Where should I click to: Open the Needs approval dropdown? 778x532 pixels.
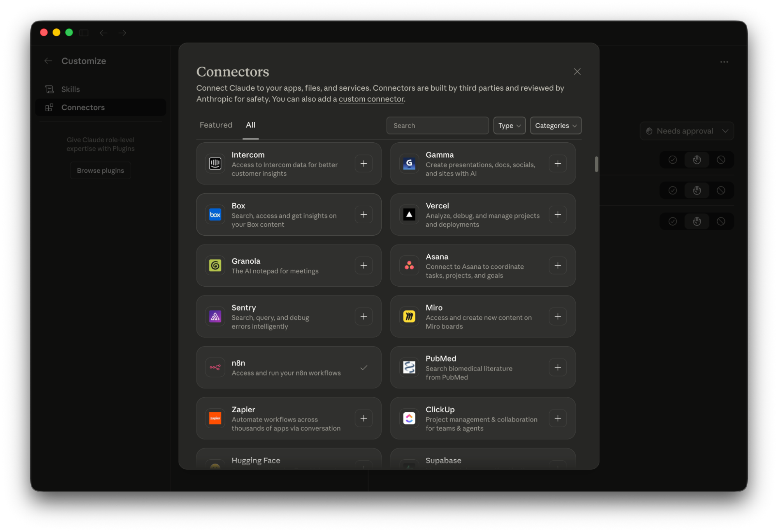(687, 131)
